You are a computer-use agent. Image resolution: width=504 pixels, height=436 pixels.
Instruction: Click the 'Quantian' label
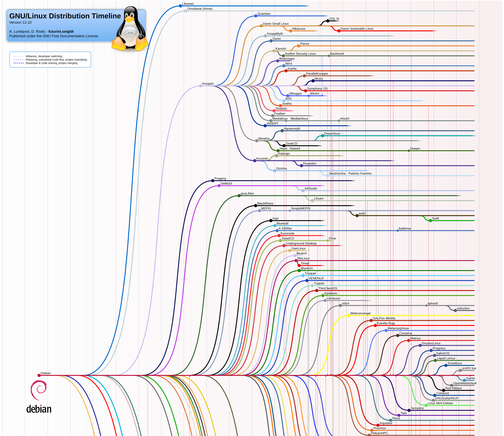pos(264,14)
